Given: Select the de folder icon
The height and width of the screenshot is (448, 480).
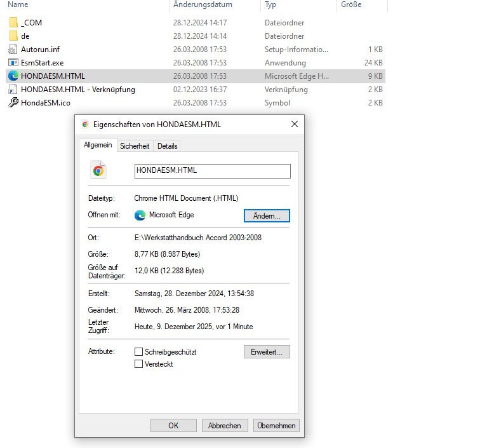Looking at the screenshot, I should tap(13, 36).
